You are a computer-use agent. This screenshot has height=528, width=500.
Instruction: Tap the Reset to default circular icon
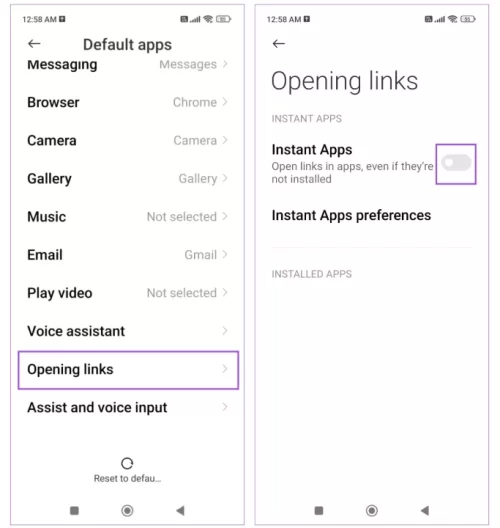coord(127,463)
